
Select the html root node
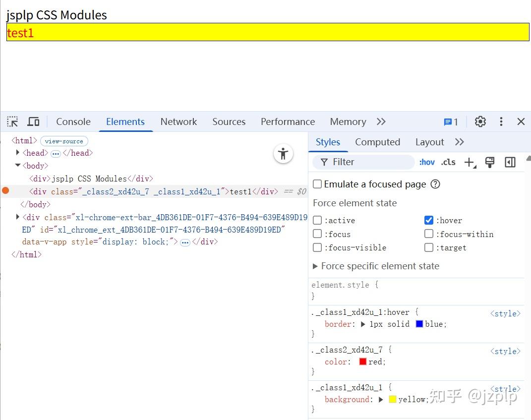[24, 140]
